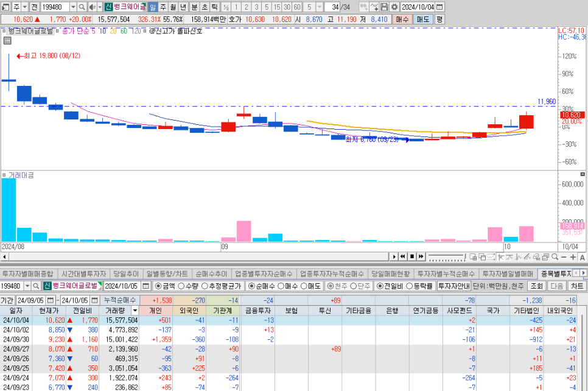Select the 등락률 radio button
Image resolution: width=588 pixels, height=391 pixels.
pos(409,286)
